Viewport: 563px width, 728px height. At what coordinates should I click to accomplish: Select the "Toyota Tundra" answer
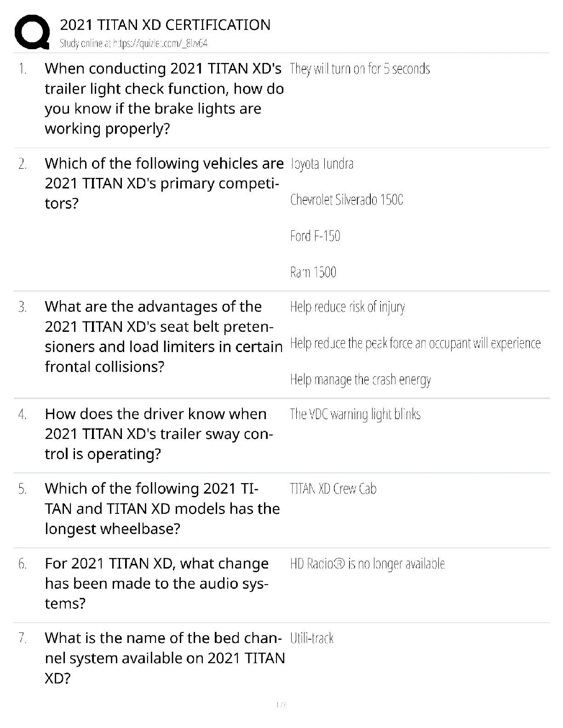coord(322,164)
